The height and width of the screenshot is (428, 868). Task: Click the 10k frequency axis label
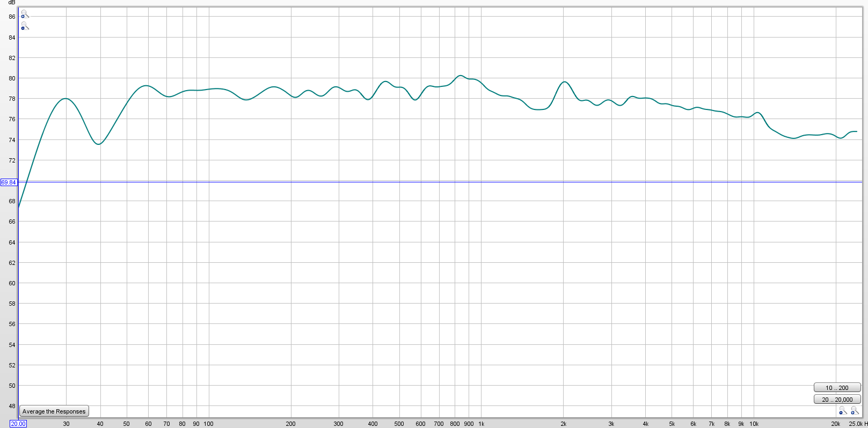coord(754,424)
